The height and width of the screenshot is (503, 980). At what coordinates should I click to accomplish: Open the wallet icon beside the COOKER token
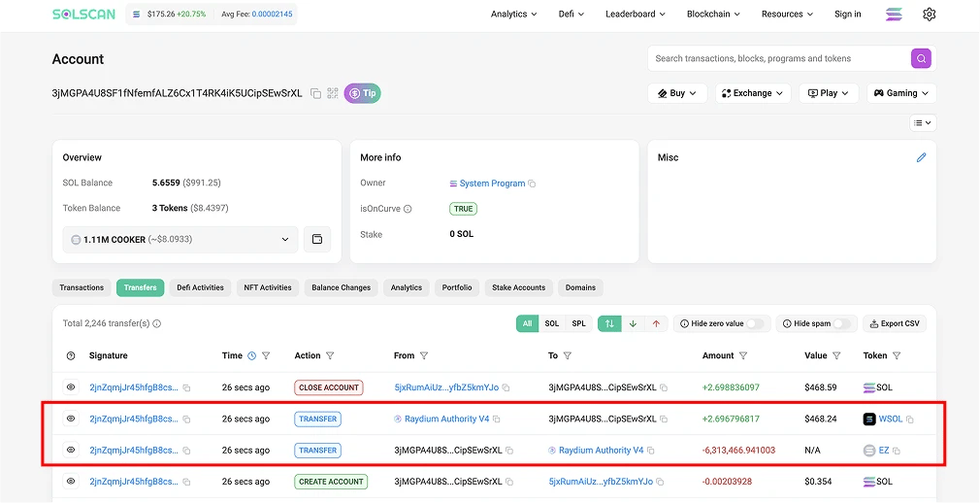[x=317, y=239]
